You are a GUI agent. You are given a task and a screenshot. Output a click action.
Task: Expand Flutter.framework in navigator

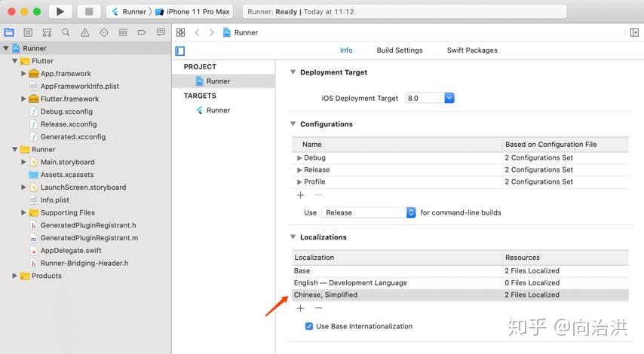pos(23,99)
